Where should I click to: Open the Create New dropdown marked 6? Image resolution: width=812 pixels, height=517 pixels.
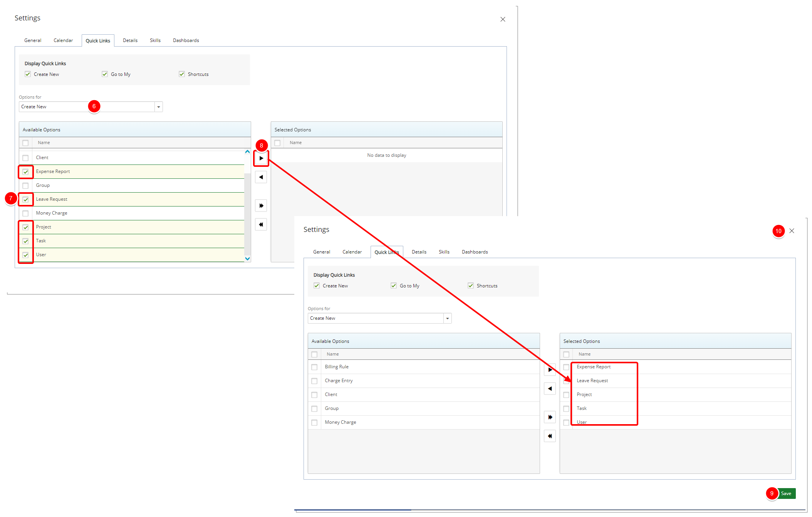click(x=158, y=107)
